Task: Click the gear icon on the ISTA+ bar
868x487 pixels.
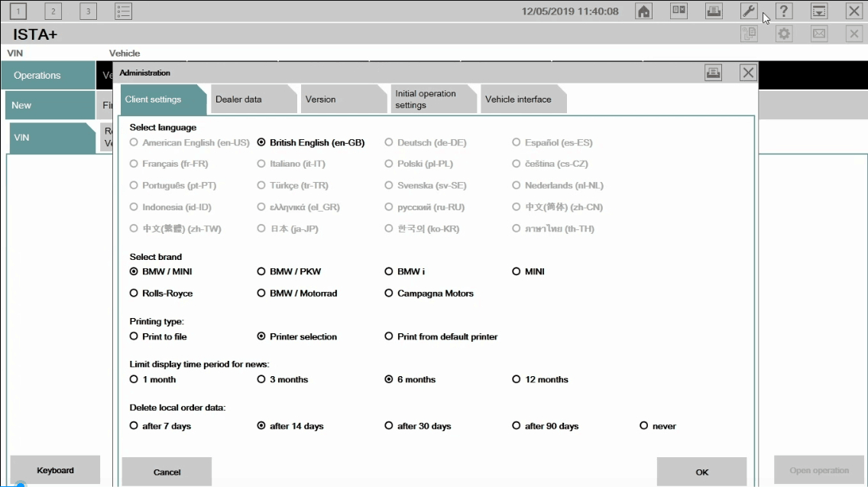Action: coord(784,34)
